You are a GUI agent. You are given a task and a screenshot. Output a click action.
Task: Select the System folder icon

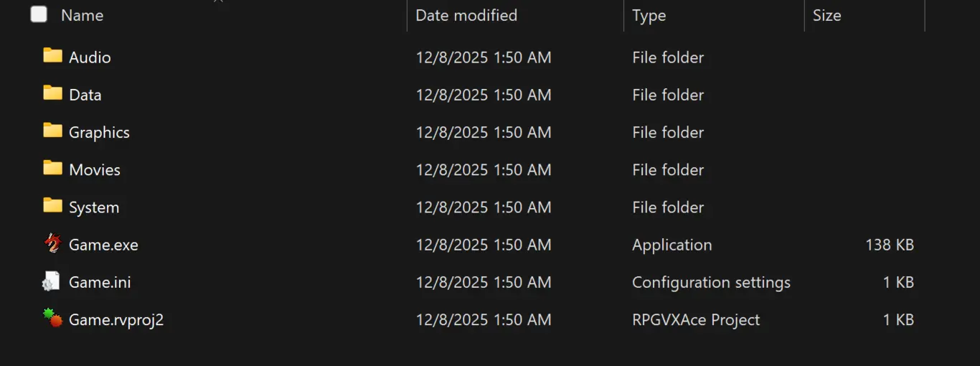coord(52,206)
